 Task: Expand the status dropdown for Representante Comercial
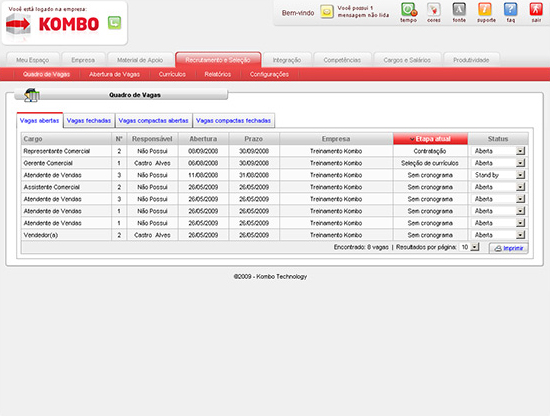[x=521, y=151]
